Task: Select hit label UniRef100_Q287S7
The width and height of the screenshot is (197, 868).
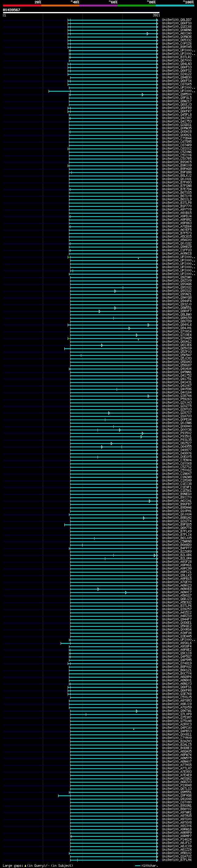Action: tap(177, 413)
